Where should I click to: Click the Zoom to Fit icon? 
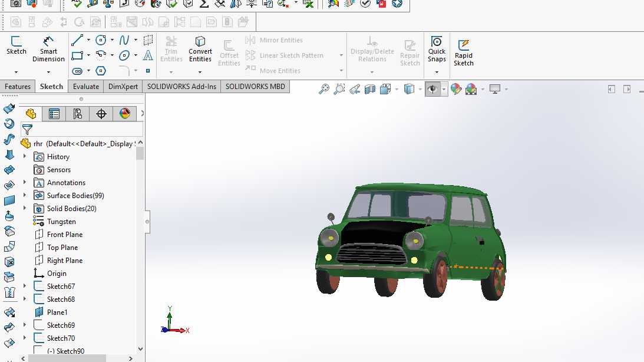click(x=324, y=89)
